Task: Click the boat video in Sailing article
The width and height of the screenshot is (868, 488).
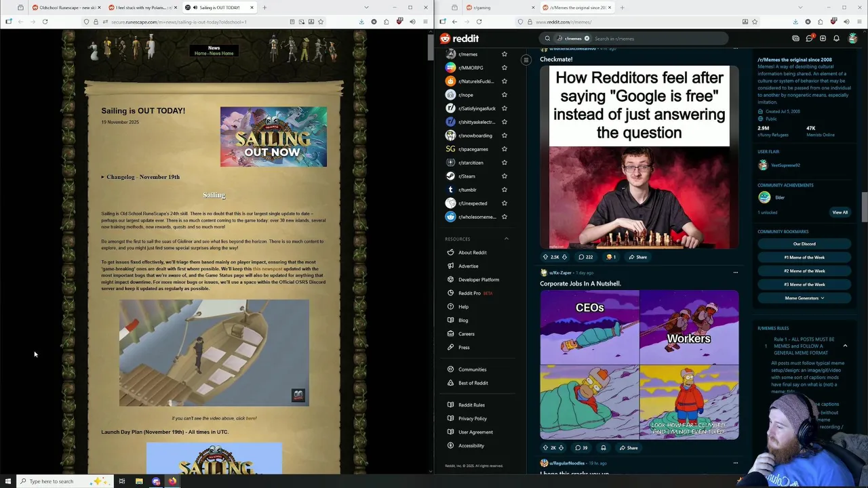Action: pos(214,352)
